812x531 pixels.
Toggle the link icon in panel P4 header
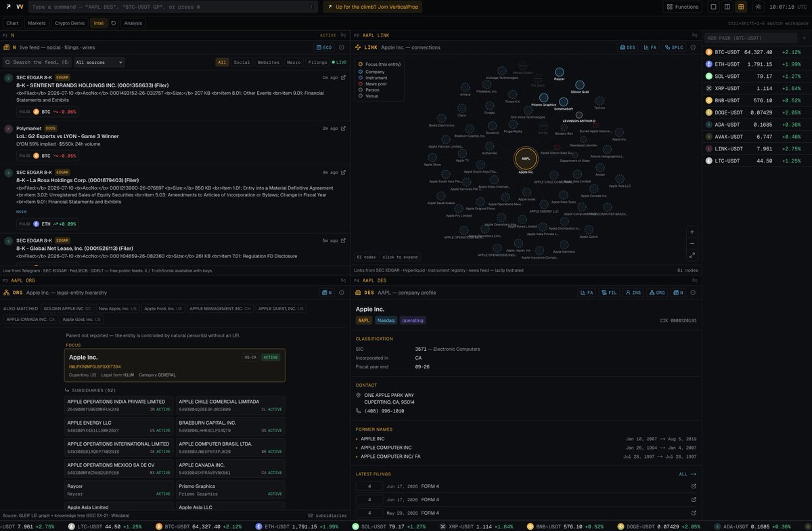click(x=695, y=280)
